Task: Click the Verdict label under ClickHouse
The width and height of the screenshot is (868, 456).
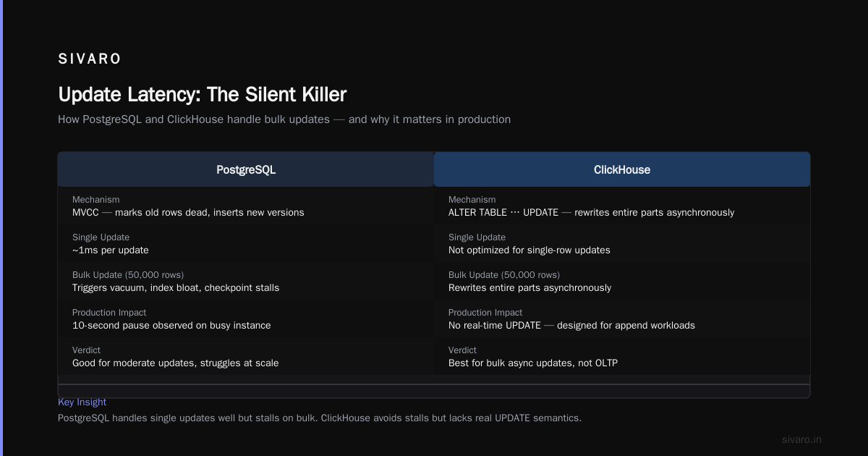Action: click(x=463, y=350)
